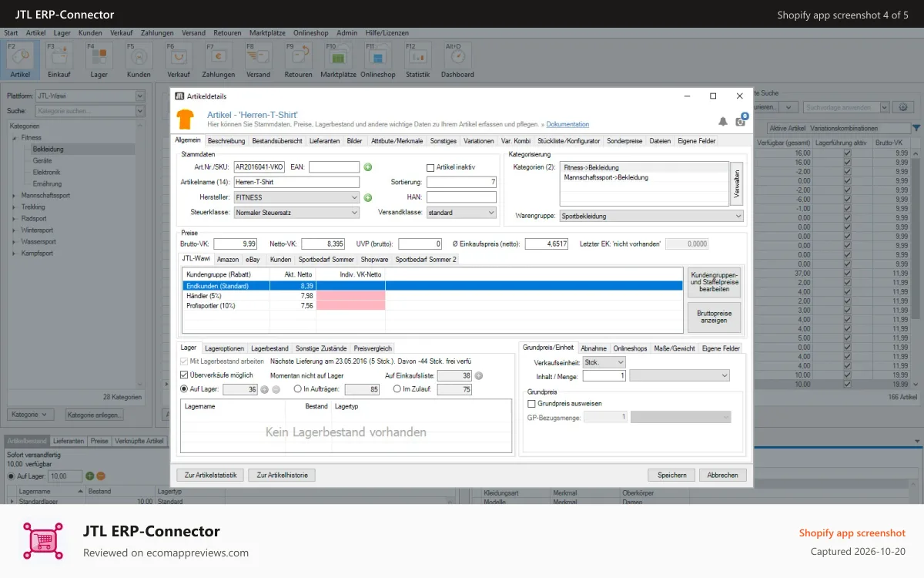Open the Hersteller dropdown
The height and width of the screenshot is (578, 924).
pos(296,197)
